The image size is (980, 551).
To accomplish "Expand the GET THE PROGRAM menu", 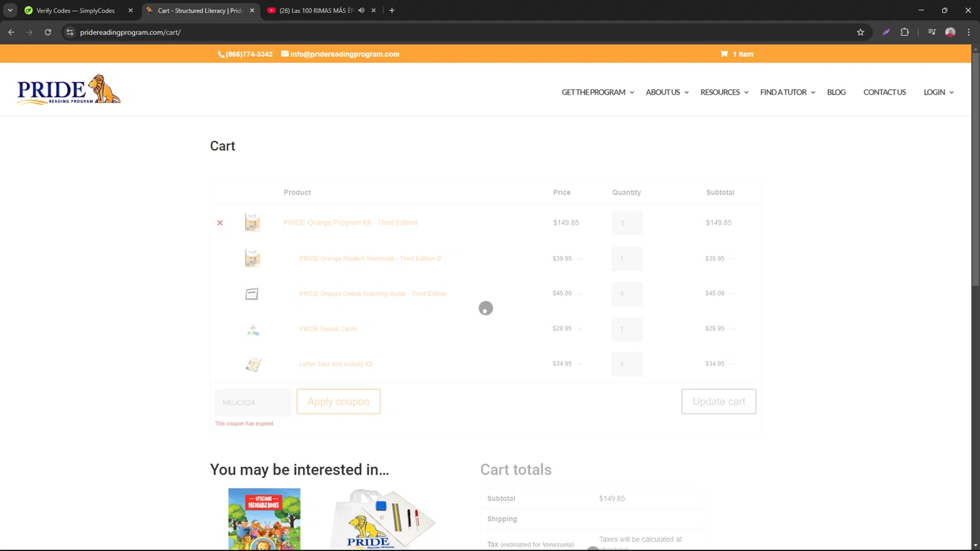I will [598, 92].
